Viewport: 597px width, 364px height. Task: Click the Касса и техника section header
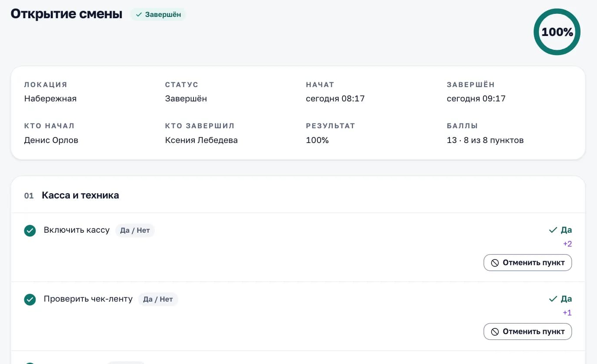[80, 195]
